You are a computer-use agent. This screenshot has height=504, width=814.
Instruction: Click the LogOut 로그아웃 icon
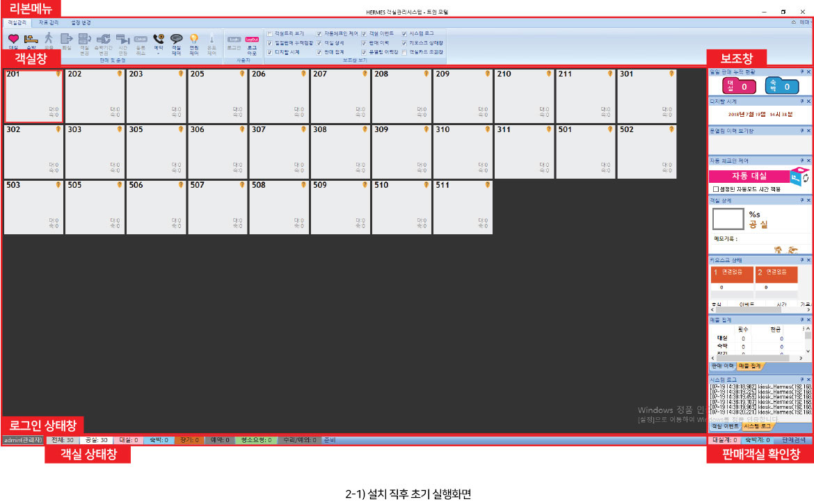pos(252,40)
